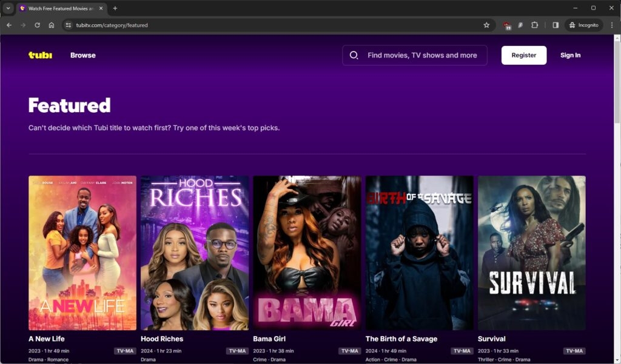This screenshot has width=621, height=364.
Task: Click the feather-style extension icon
Action: 520,25
